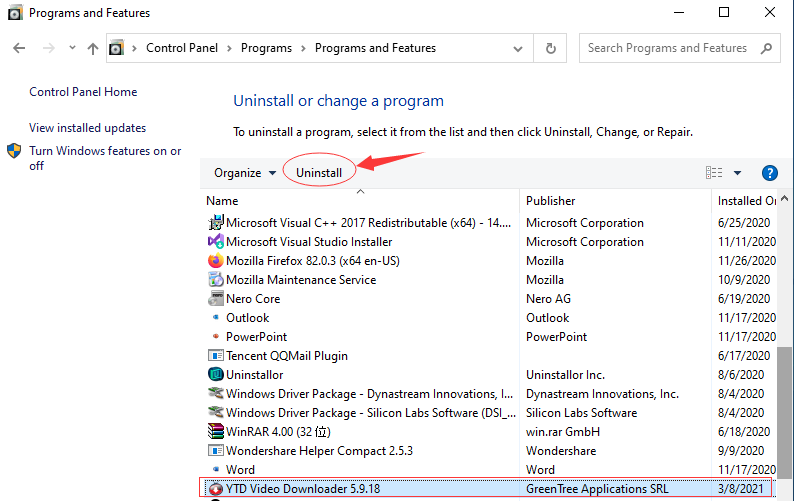This screenshot has width=794, height=501.
Task: Click the PowerPoint row icon
Action: pos(216,336)
